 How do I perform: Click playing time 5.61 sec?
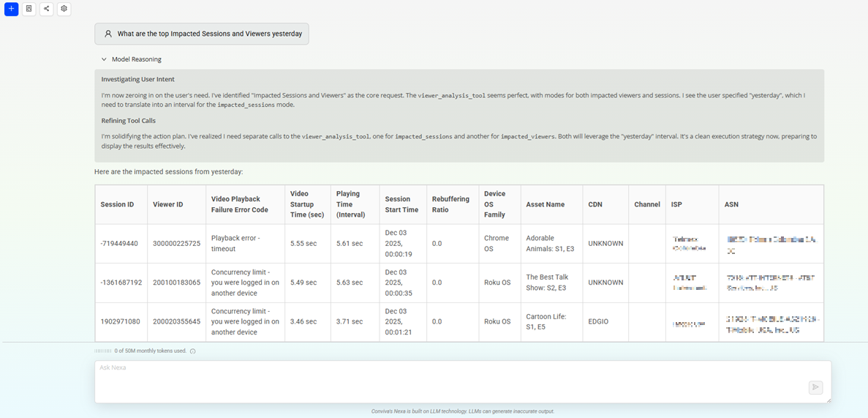(350, 243)
